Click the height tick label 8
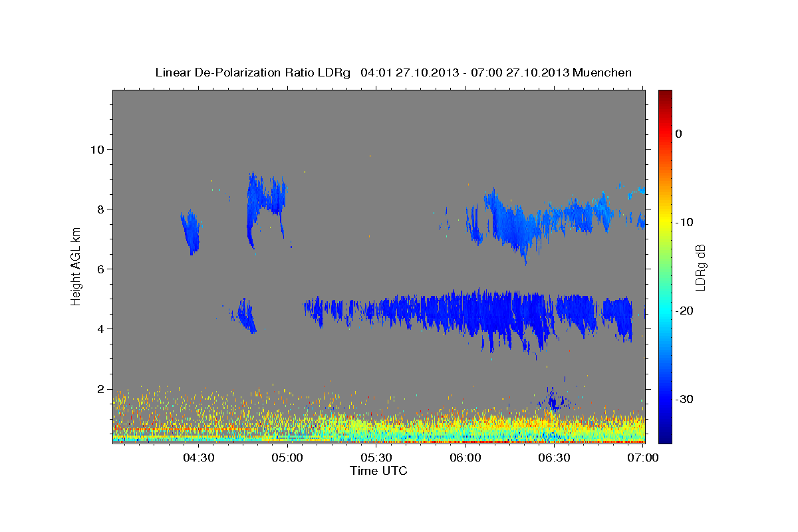The width and height of the screenshot is (798, 532). pos(100,209)
